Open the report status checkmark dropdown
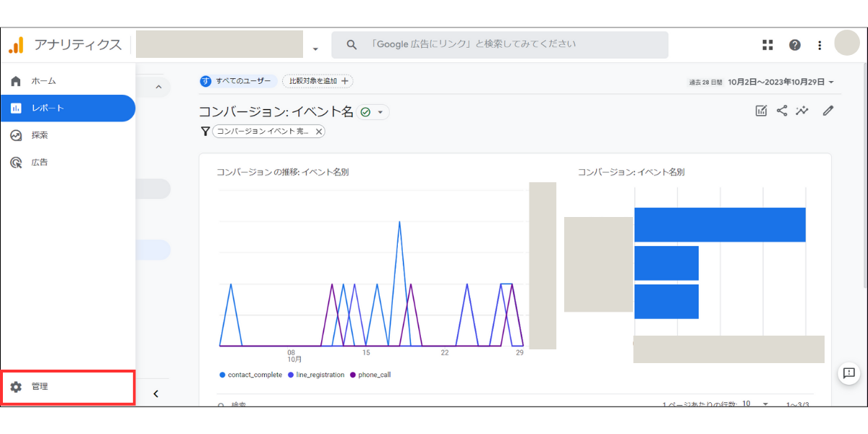The height and width of the screenshot is (434, 868). 373,112
